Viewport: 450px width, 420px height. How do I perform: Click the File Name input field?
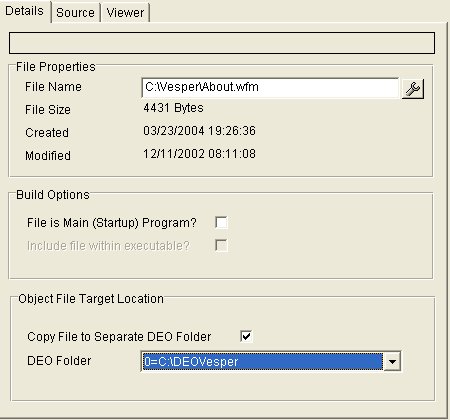pyautogui.click(x=270, y=88)
